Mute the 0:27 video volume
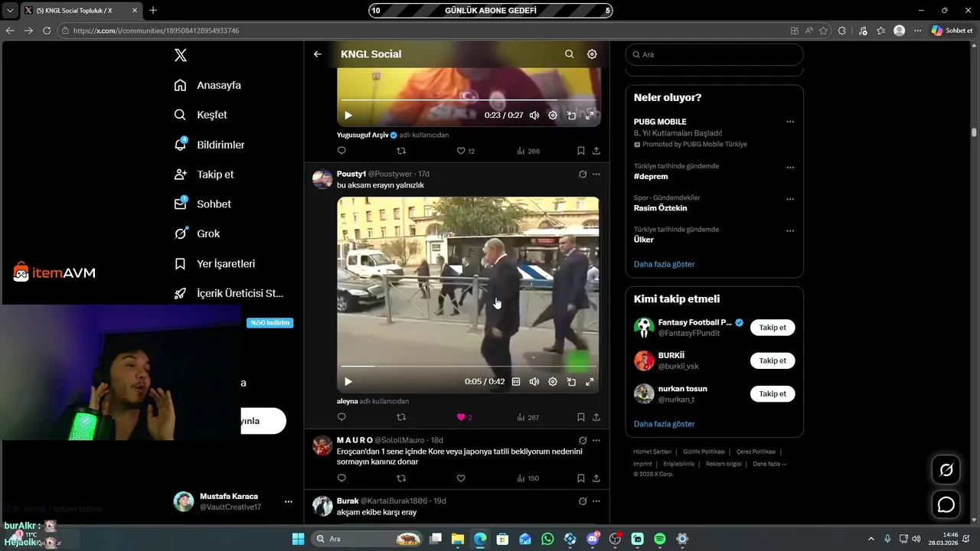This screenshot has height=551, width=980. [x=534, y=116]
